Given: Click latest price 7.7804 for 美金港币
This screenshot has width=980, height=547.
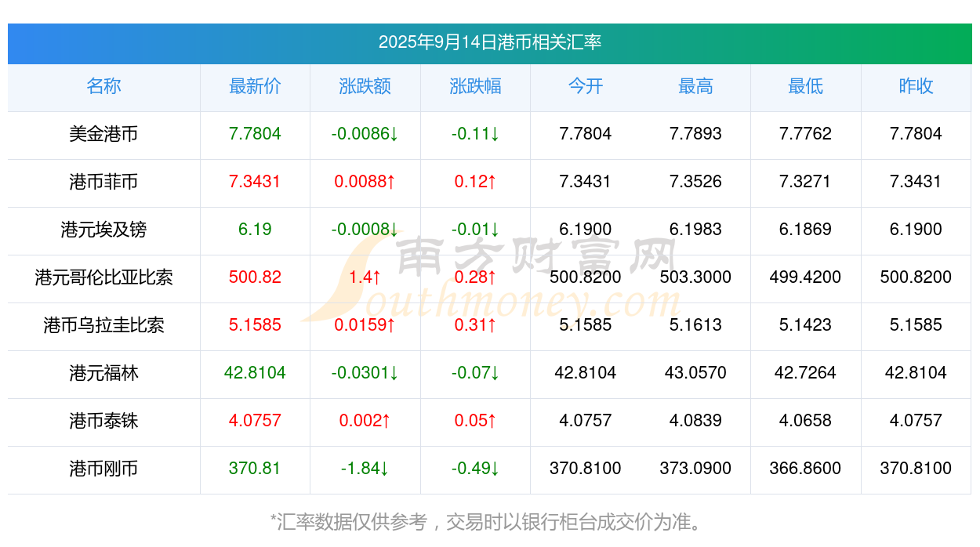Looking at the screenshot, I should click(255, 134).
